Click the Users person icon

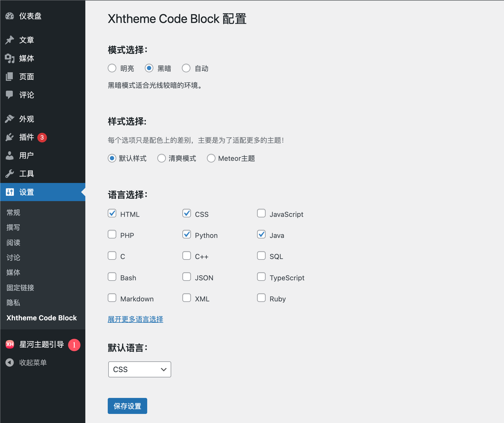[x=10, y=155]
